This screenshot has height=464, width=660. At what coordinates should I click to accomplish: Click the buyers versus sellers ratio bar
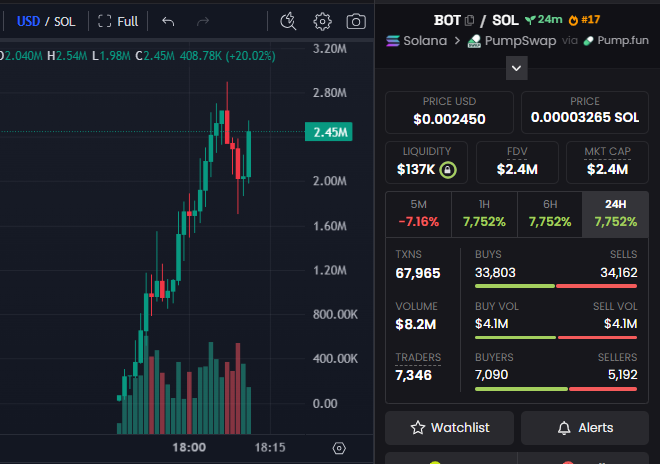[x=556, y=389]
